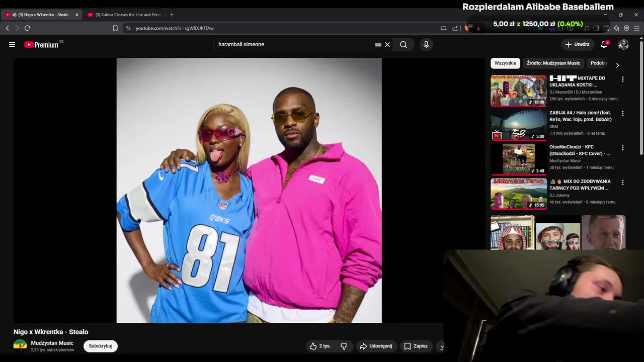Open MIXTAPE DO UKŁADANIA KOSTKI video thumbnail

[x=519, y=90]
